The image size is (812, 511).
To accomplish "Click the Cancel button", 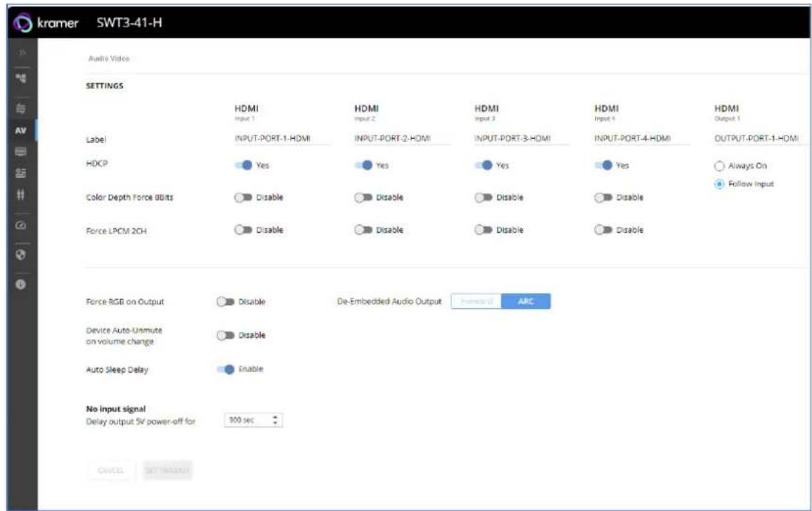I will tap(111, 470).
